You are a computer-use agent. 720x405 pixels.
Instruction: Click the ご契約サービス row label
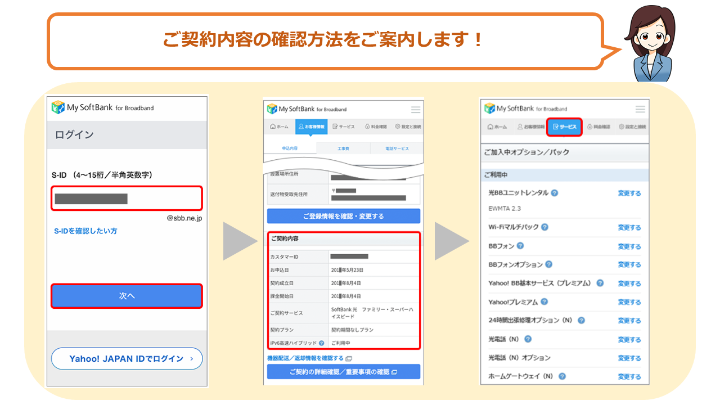tap(287, 313)
